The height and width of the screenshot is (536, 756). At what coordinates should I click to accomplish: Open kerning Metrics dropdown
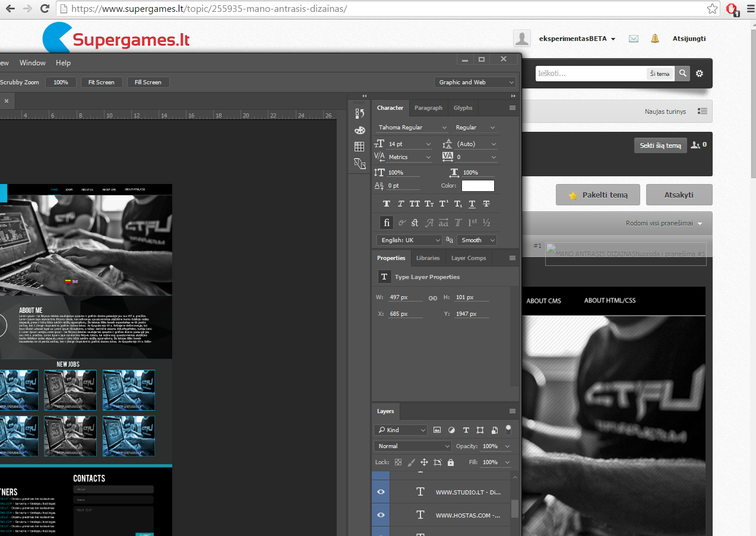point(410,157)
